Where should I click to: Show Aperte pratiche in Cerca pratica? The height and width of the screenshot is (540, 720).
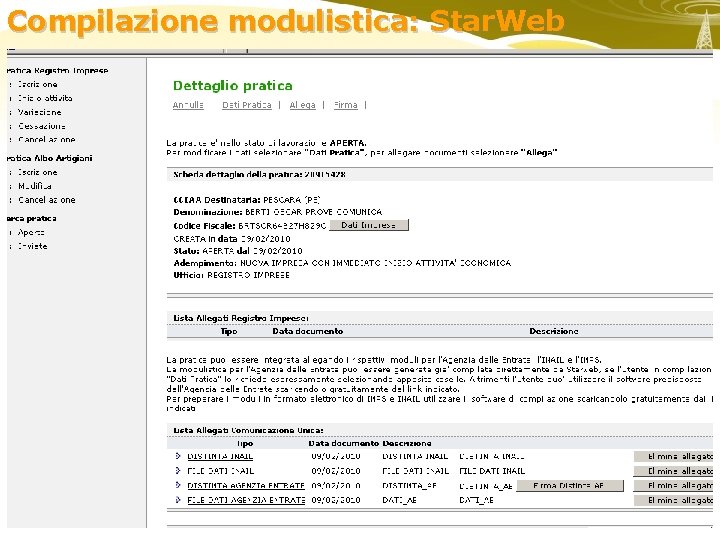click(31, 233)
